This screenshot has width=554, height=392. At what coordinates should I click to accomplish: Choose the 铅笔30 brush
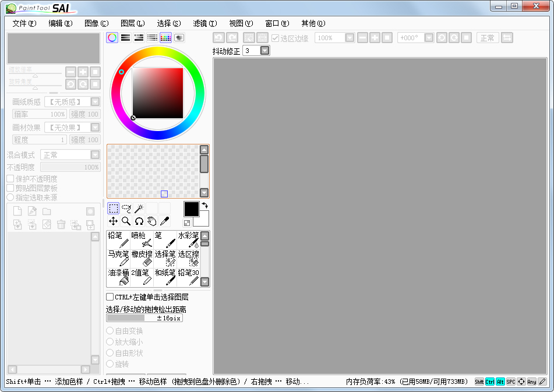[188, 277]
